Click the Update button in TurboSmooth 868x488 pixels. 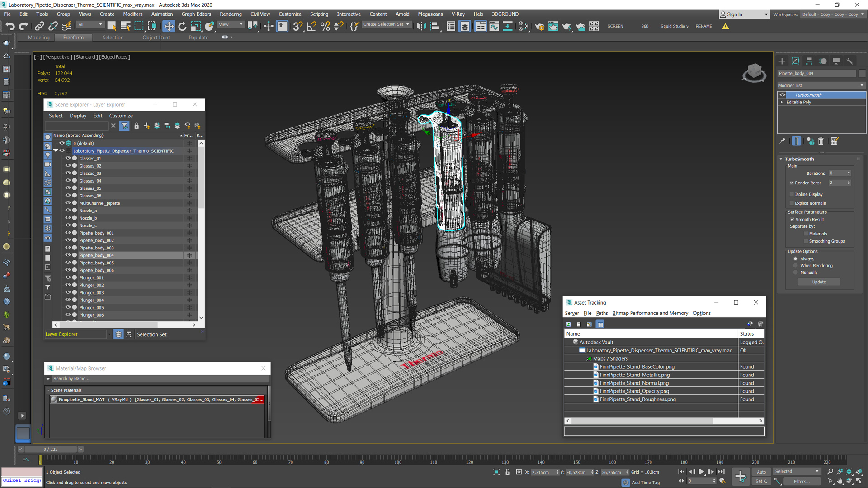click(x=819, y=282)
